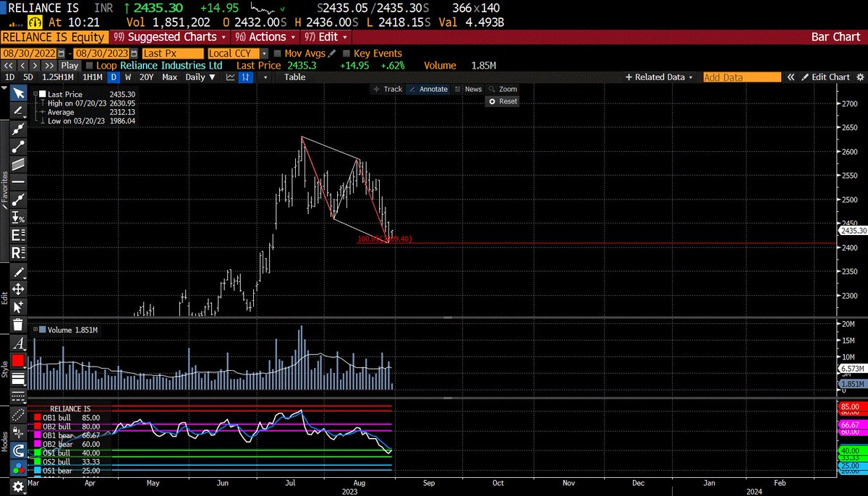Open the Table view

(294, 77)
